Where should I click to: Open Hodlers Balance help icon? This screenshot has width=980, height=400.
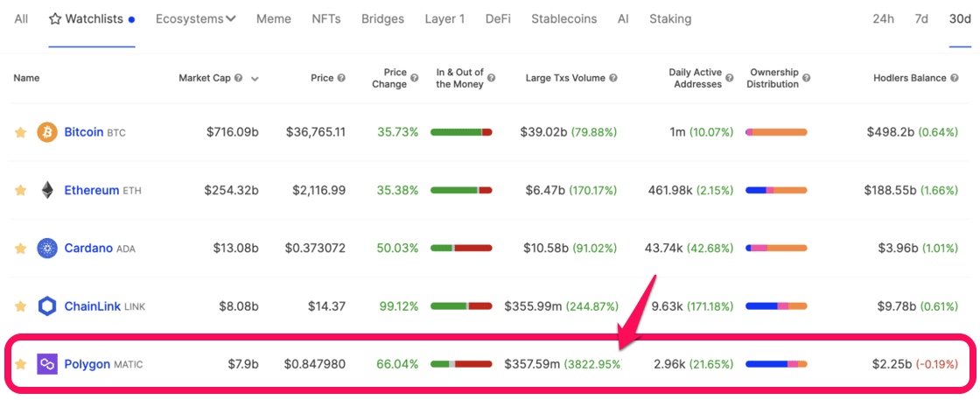[954, 78]
